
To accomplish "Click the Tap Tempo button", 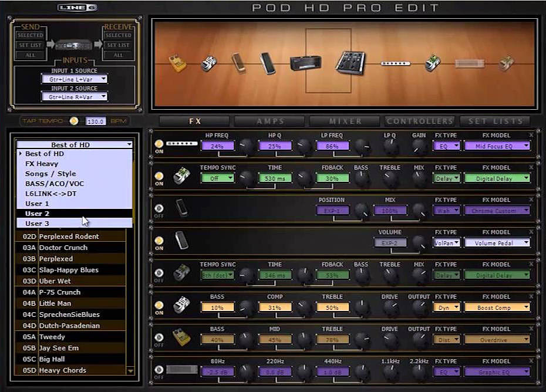I will [74, 121].
